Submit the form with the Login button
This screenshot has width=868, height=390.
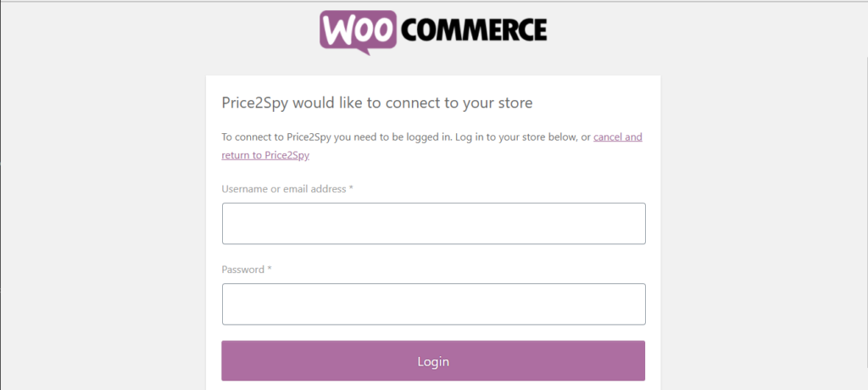tap(433, 360)
